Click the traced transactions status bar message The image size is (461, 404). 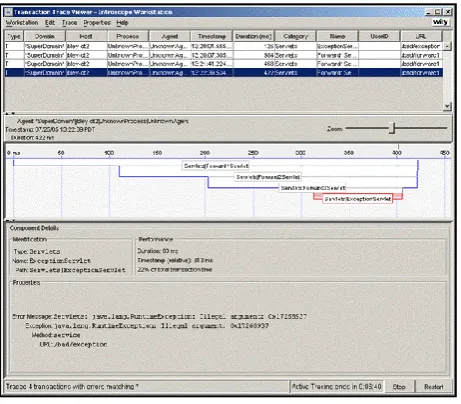pyautogui.click(x=72, y=387)
